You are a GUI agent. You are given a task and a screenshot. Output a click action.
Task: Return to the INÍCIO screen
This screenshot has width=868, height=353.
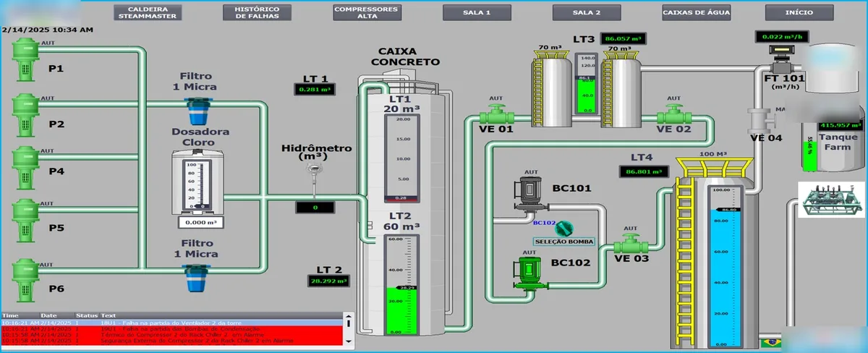799,12
